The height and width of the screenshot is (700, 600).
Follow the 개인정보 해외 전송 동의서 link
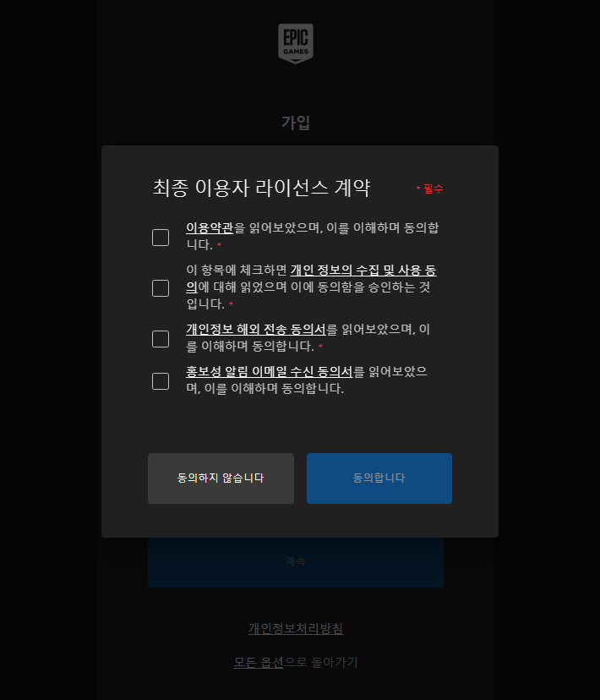(256, 330)
